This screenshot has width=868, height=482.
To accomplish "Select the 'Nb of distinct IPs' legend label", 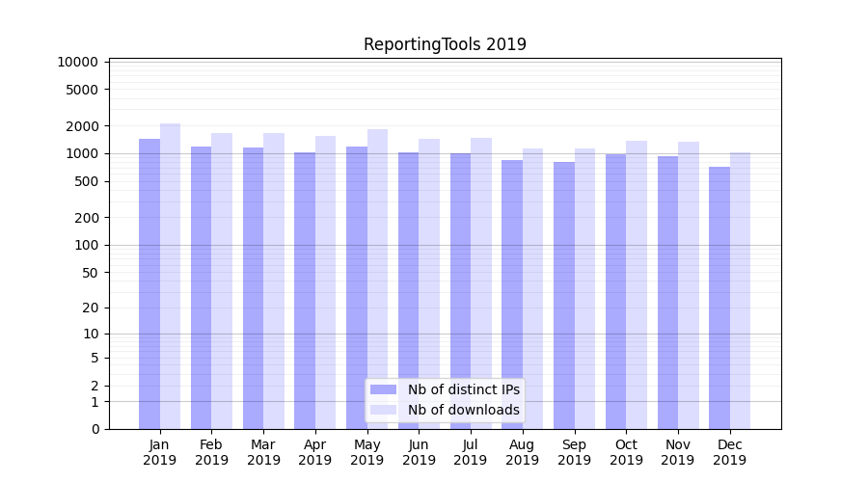I will 463,389.
